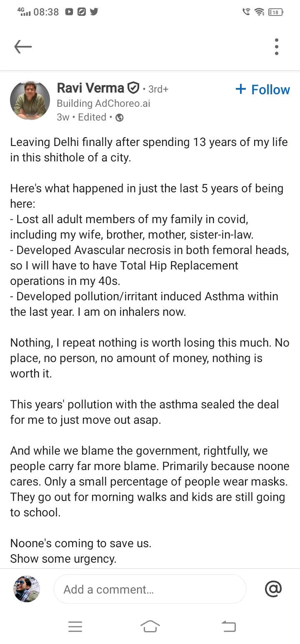Screen dimensions: 300x644
Task: Open recent apps with the menu navigation button
Action: click(x=75, y=626)
